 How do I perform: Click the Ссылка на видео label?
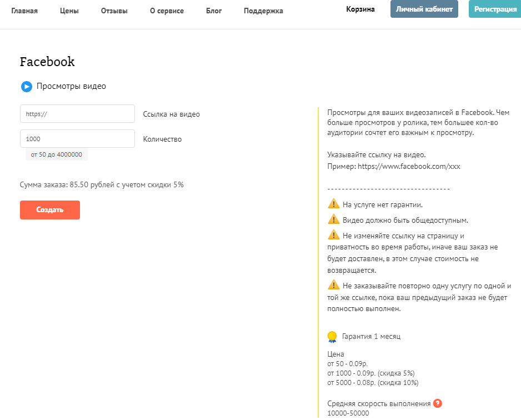[172, 114]
